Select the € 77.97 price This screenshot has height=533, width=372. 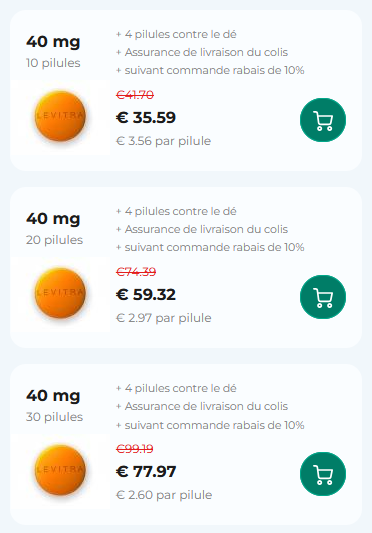pos(146,471)
